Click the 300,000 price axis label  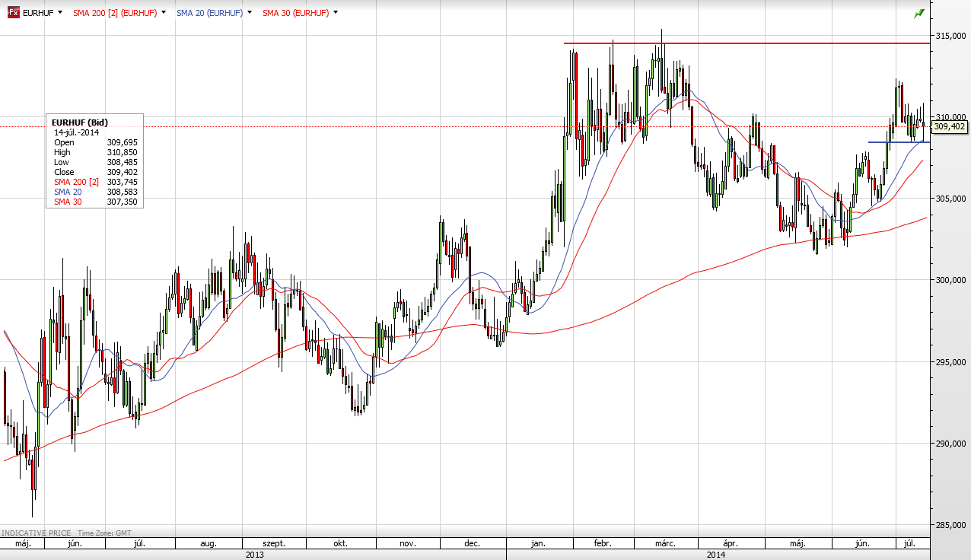951,280
